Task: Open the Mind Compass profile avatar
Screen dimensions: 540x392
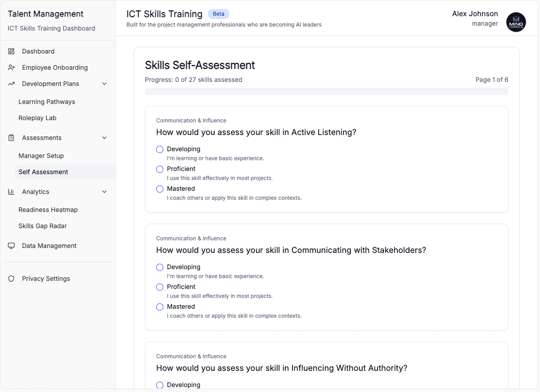Action: click(516, 22)
